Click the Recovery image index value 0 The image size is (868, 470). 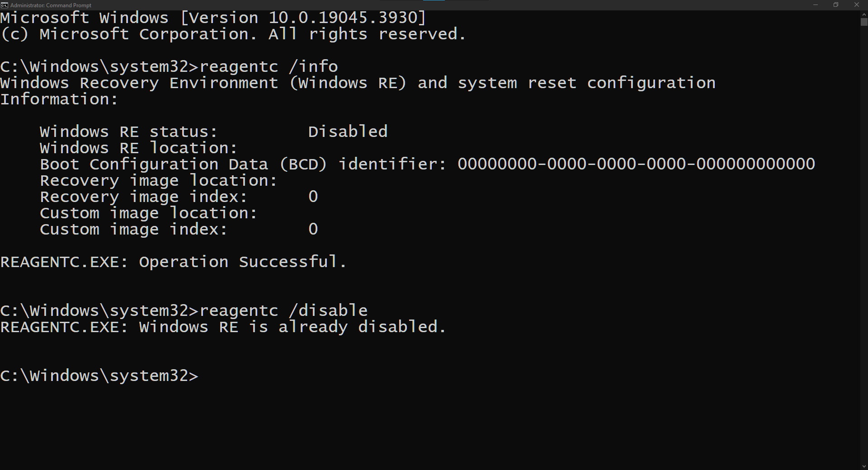tap(313, 197)
